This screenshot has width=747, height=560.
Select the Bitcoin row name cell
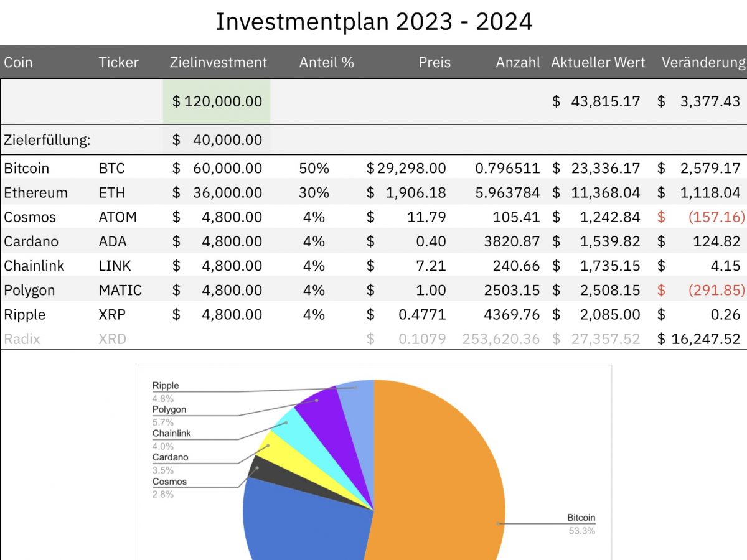point(26,168)
